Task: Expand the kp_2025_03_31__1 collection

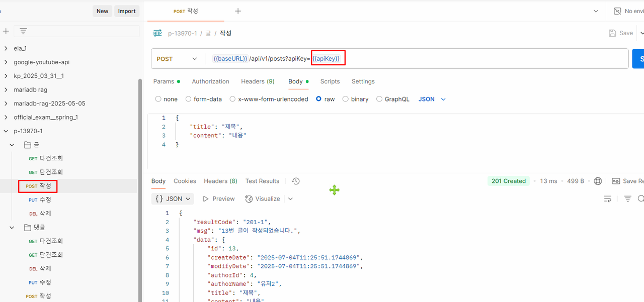Action: coord(6,76)
